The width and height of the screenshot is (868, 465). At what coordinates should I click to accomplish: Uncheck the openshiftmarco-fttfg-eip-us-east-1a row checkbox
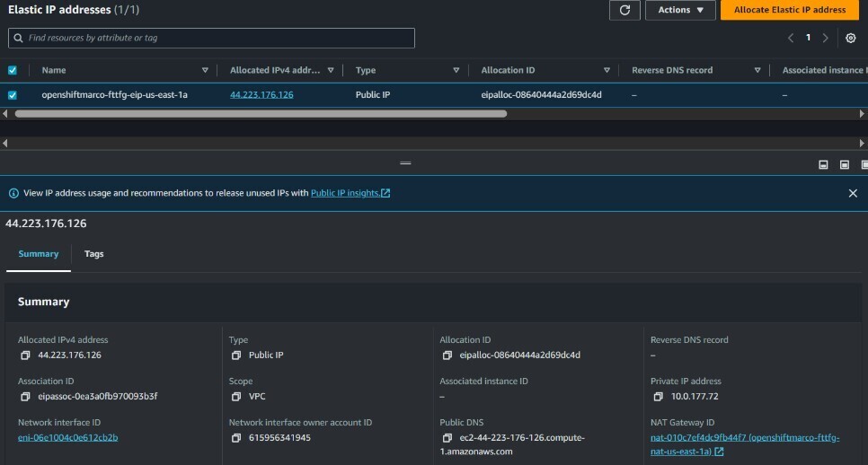[13, 94]
